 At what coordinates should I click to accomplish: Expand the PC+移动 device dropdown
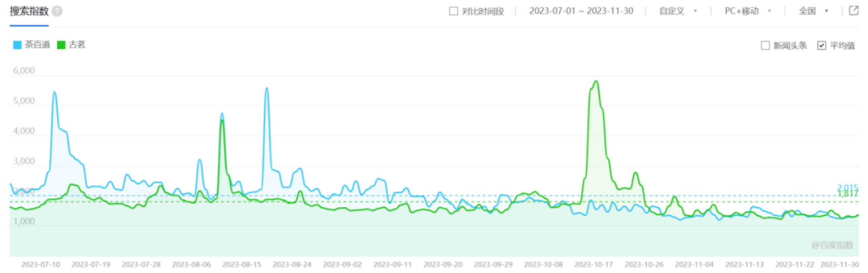(747, 11)
